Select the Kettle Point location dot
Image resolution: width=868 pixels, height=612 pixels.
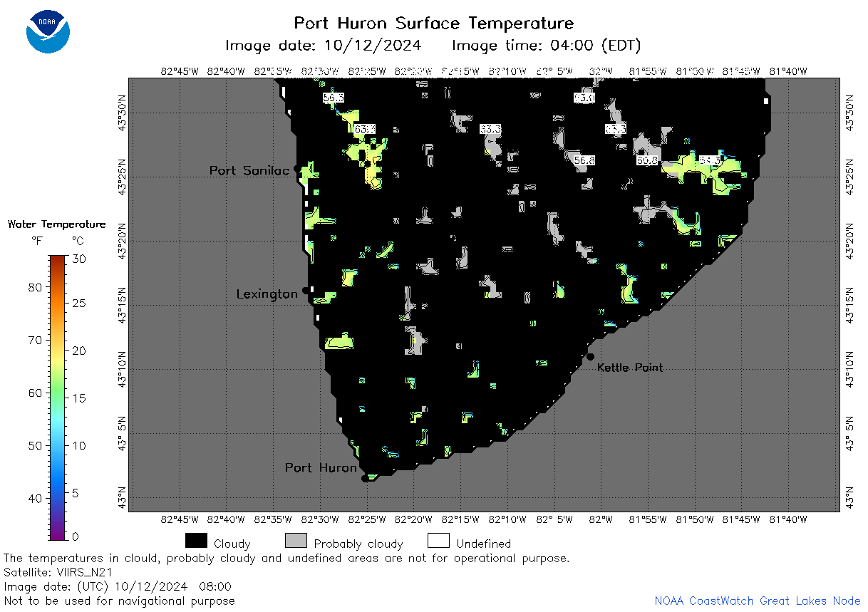coord(590,357)
